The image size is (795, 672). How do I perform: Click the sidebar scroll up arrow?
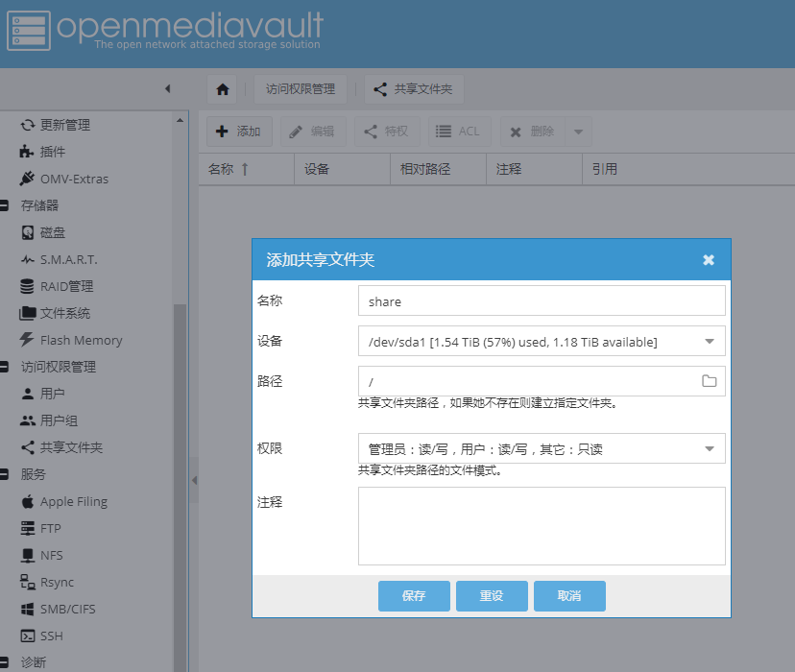point(180,120)
